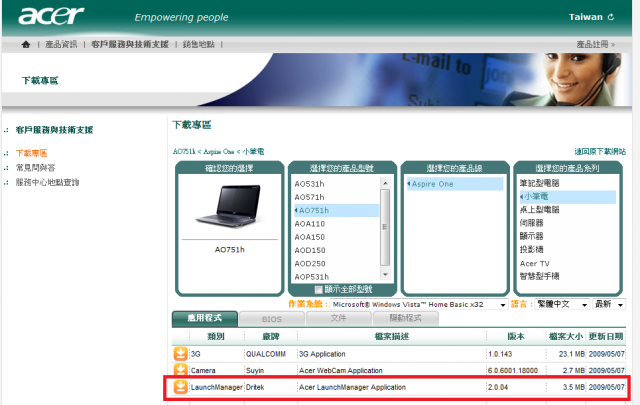Image resolution: width=640 pixels, height=405 pixels.
Task: Click the 廠牌 column header
Action: point(271,336)
